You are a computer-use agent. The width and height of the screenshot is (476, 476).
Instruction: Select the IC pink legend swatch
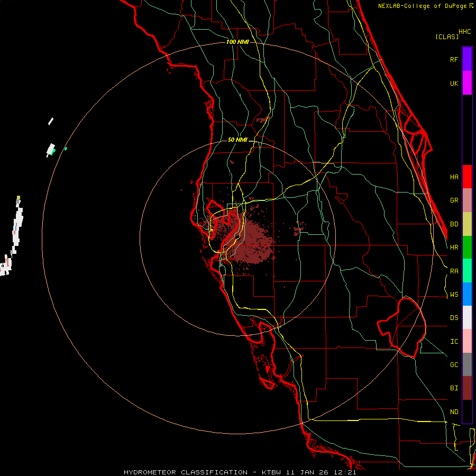pos(467,341)
